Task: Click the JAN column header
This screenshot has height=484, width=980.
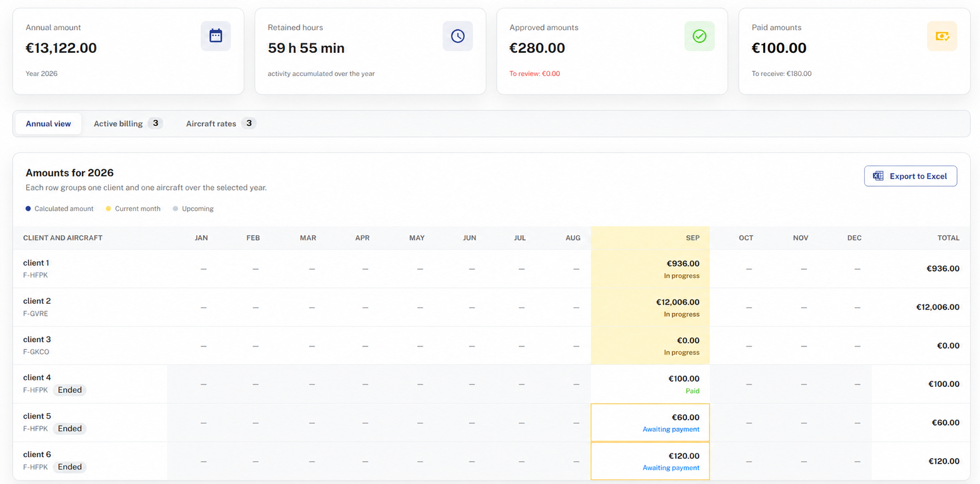Action: click(201, 238)
